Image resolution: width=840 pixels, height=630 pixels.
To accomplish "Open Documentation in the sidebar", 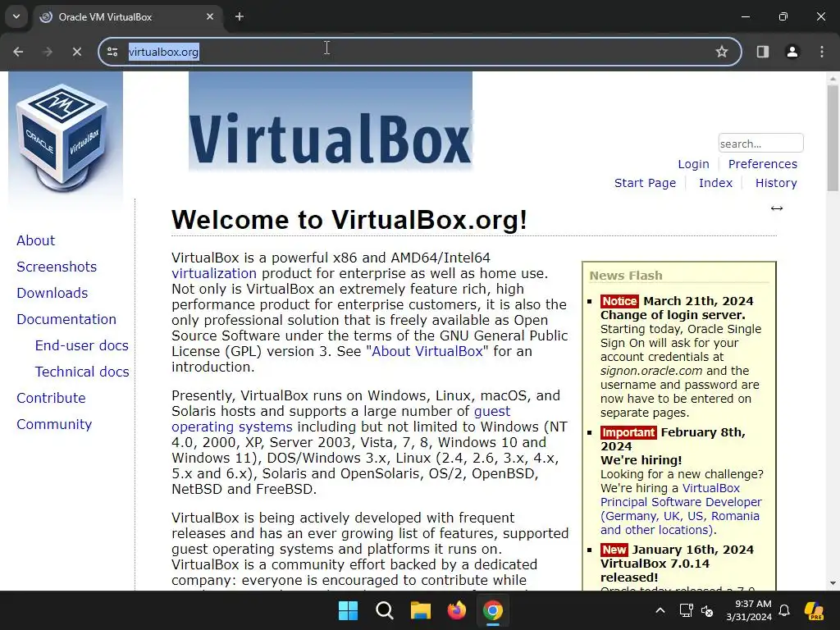I will click(x=66, y=319).
